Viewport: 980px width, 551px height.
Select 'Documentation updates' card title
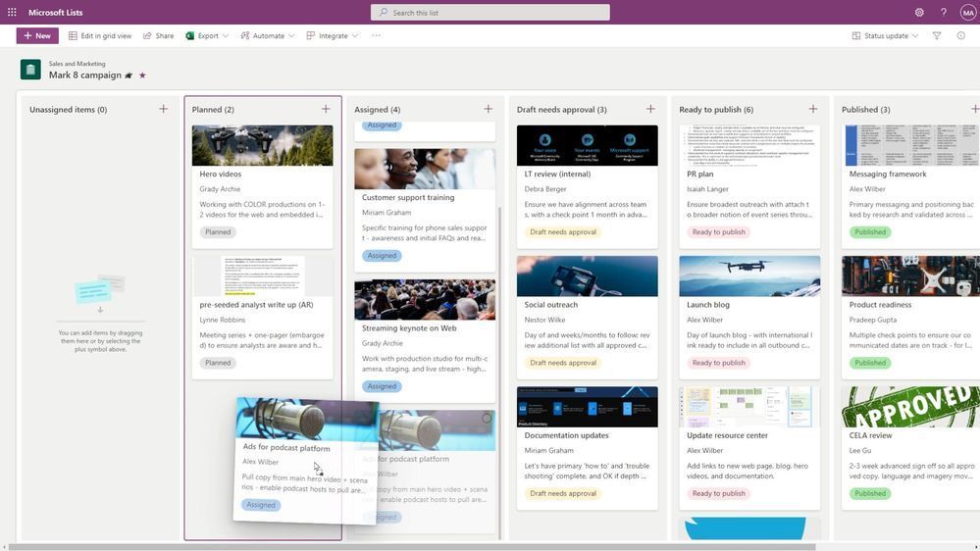point(566,435)
